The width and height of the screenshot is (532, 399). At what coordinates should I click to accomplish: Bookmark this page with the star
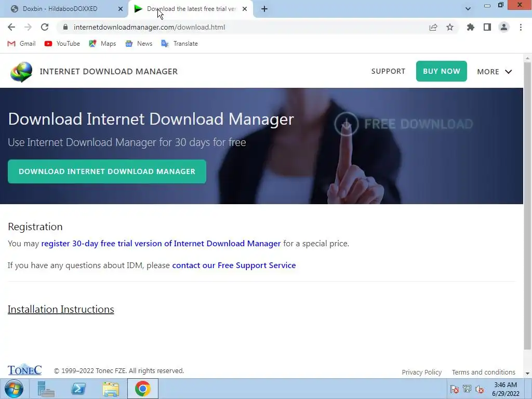coord(450,27)
